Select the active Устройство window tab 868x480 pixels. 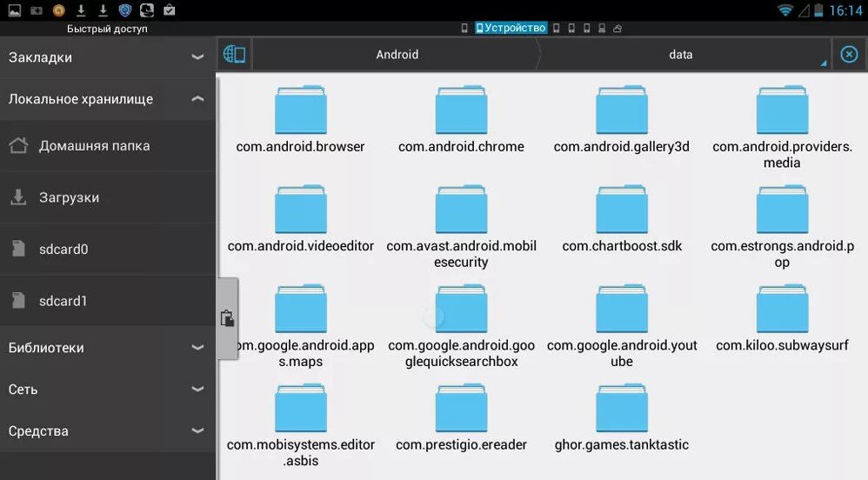pyautogui.click(x=511, y=28)
